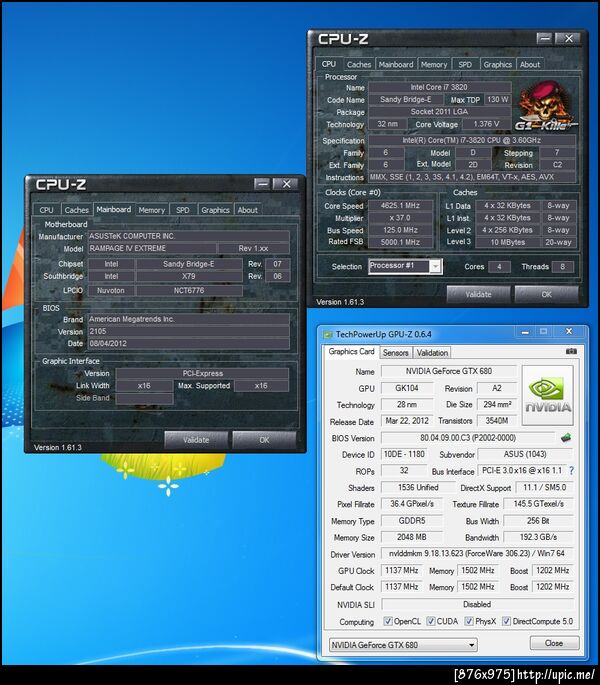Select the Graphics Card tab in GPU-Z
The height and width of the screenshot is (685, 600).
(x=351, y=352)
